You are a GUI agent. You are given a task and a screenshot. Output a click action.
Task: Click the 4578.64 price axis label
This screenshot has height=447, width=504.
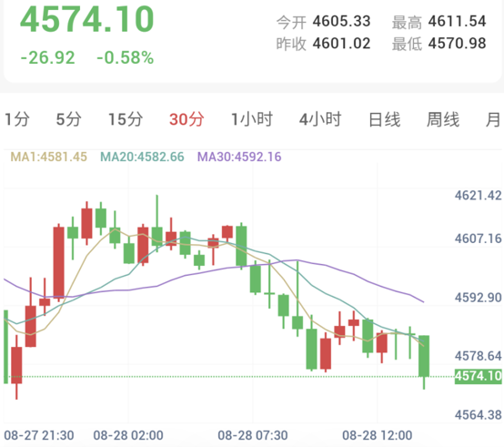click(x=478, y=356)
